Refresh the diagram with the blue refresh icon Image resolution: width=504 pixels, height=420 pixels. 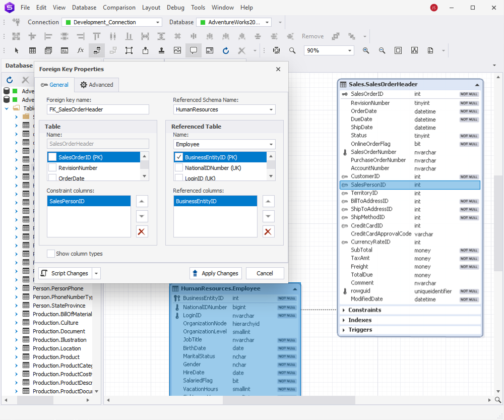coord(226,50)
